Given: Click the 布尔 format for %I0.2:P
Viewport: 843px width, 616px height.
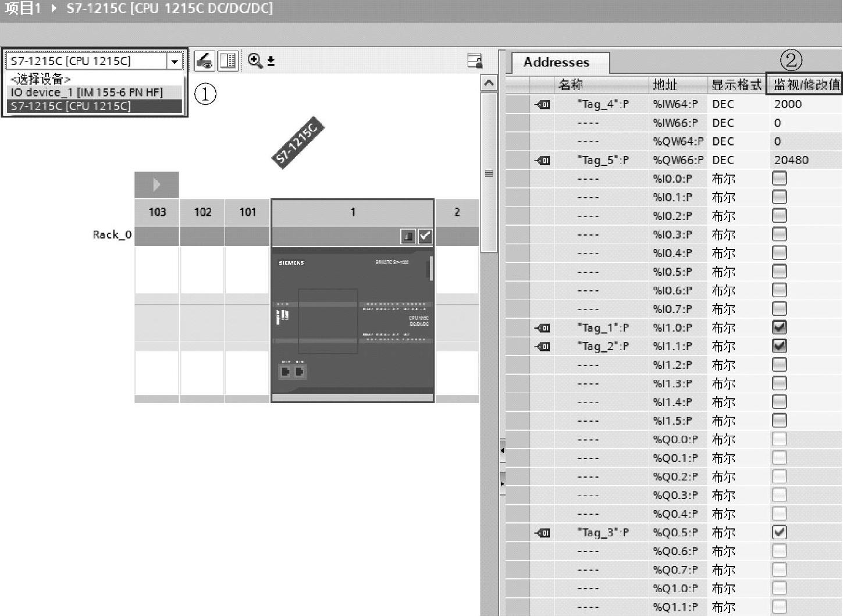Looking at the screenshot, I should 724,216.
